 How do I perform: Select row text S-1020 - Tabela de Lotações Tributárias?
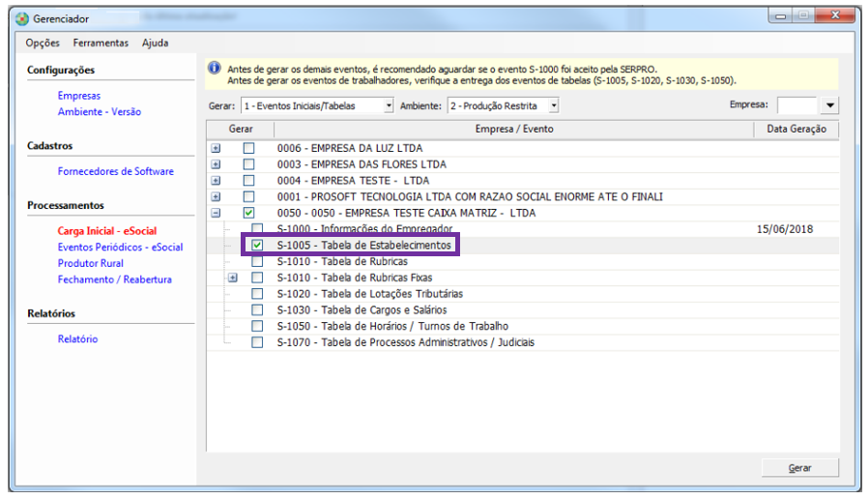click(x=370, y=294)
